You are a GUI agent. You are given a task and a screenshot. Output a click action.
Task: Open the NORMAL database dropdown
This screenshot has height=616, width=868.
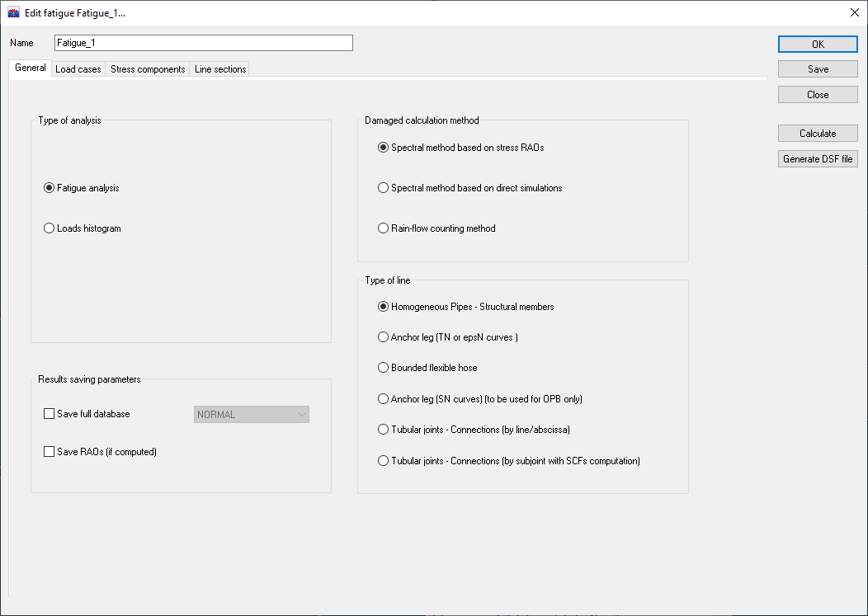(x=252, y=415)
